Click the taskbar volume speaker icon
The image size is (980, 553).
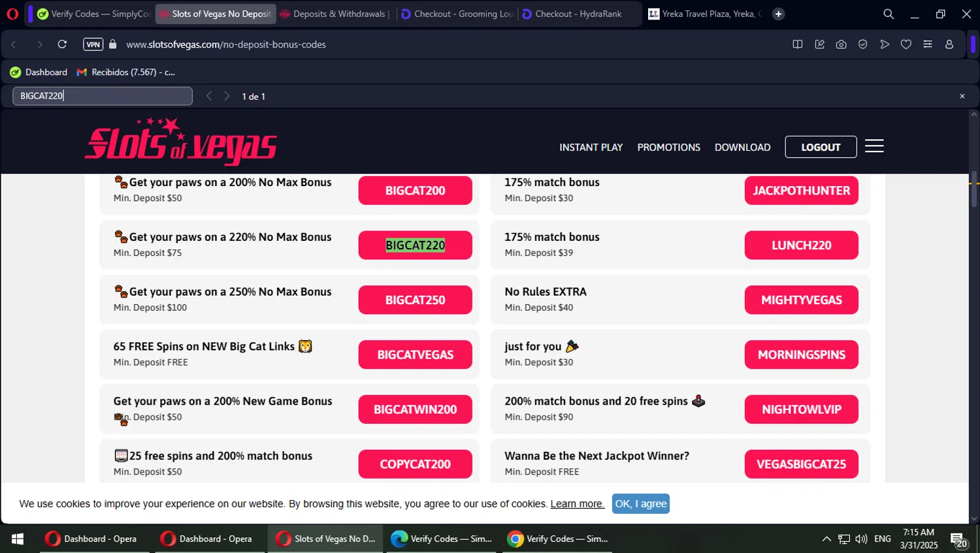click(x=861, y=539)
